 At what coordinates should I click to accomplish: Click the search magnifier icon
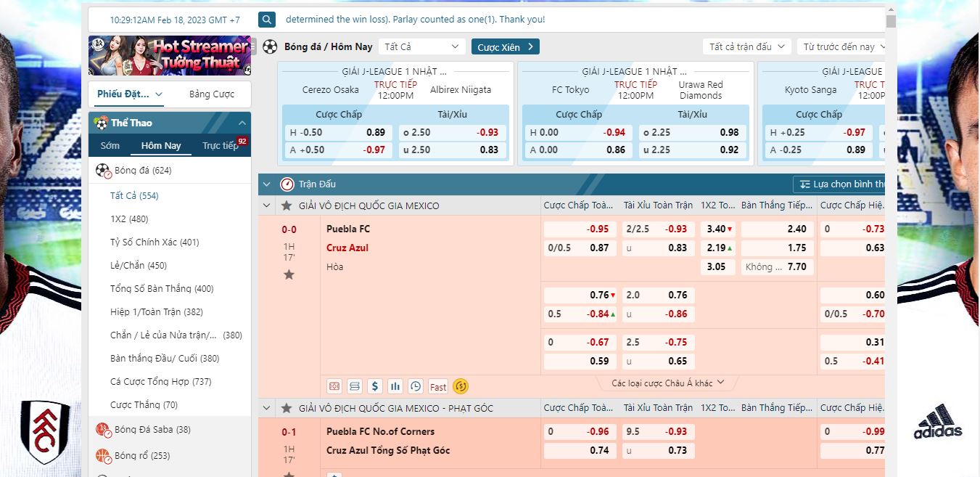coord(267,20)
